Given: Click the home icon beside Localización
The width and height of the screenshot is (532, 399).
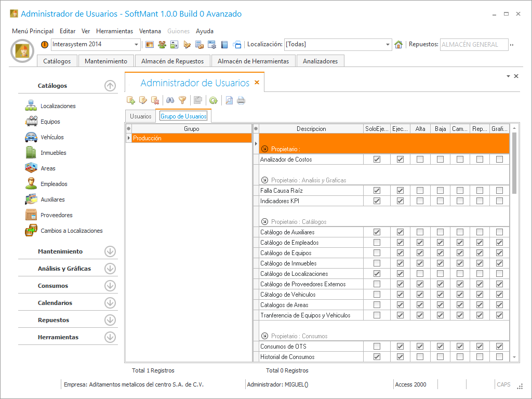Looking at the screenshot, I should [398, 45].
